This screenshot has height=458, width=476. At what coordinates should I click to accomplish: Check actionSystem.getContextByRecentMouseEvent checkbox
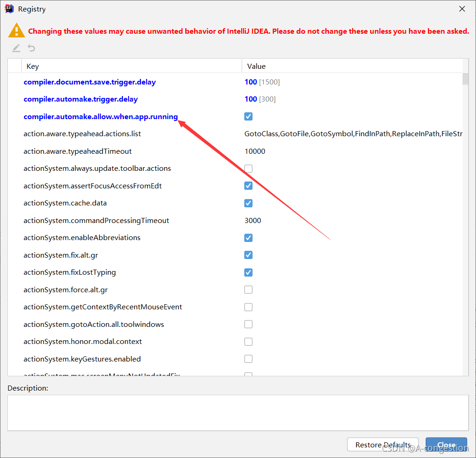pos(248,307)
